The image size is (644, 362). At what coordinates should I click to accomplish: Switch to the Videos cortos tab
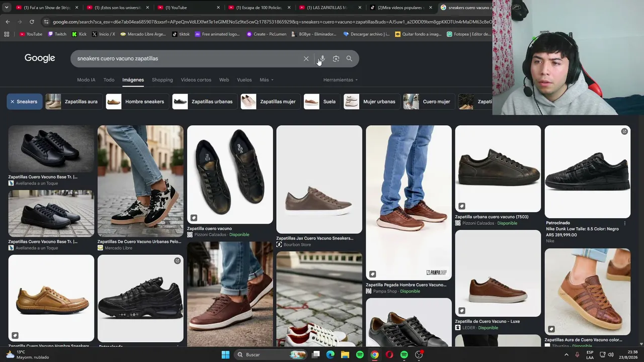pyautogui.click(x=196, y=80)
